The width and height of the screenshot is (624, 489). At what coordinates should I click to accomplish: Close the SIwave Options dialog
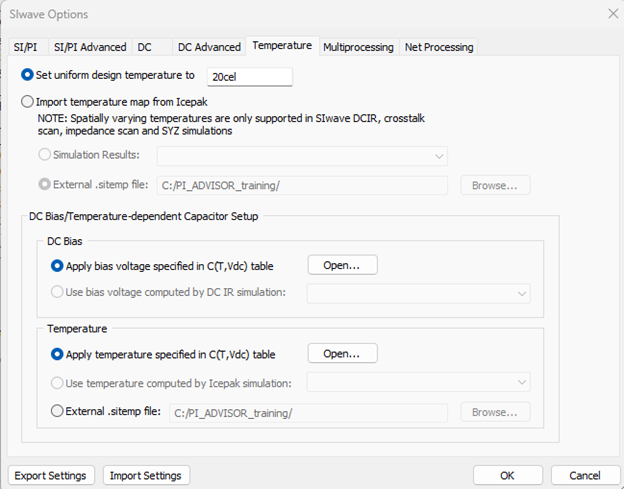click(x=612, y=14)
